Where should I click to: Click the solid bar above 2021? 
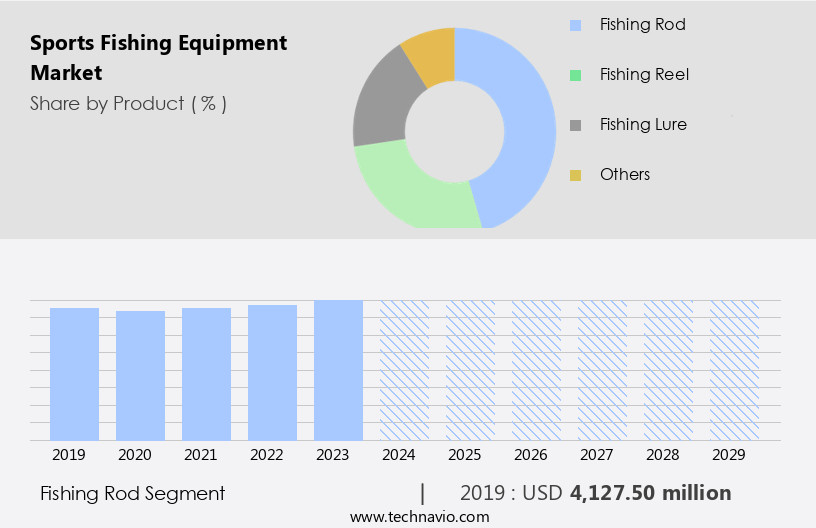pos(206,373)
